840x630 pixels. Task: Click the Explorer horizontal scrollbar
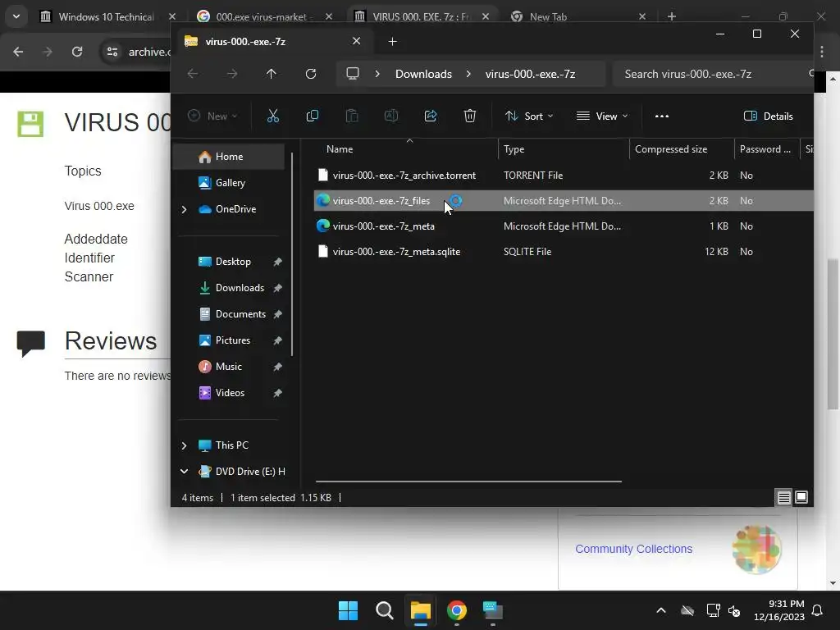point(468,481)
